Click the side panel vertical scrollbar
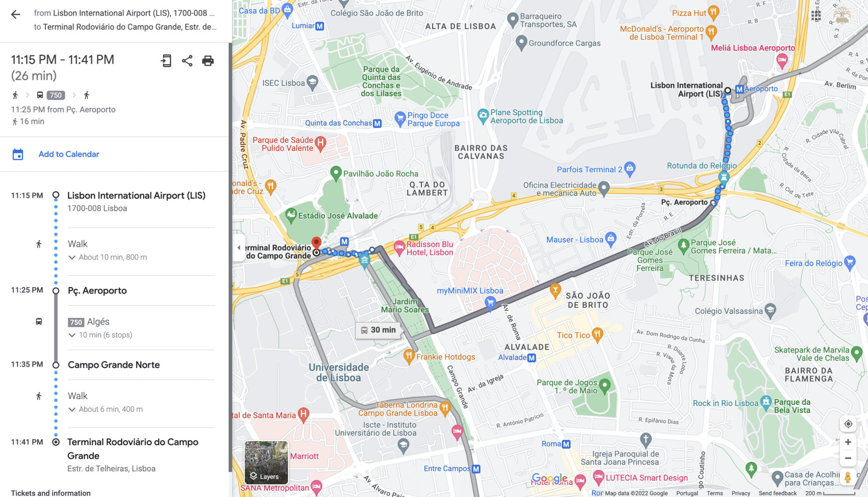 pyautogui.click(x=230, y=257)
